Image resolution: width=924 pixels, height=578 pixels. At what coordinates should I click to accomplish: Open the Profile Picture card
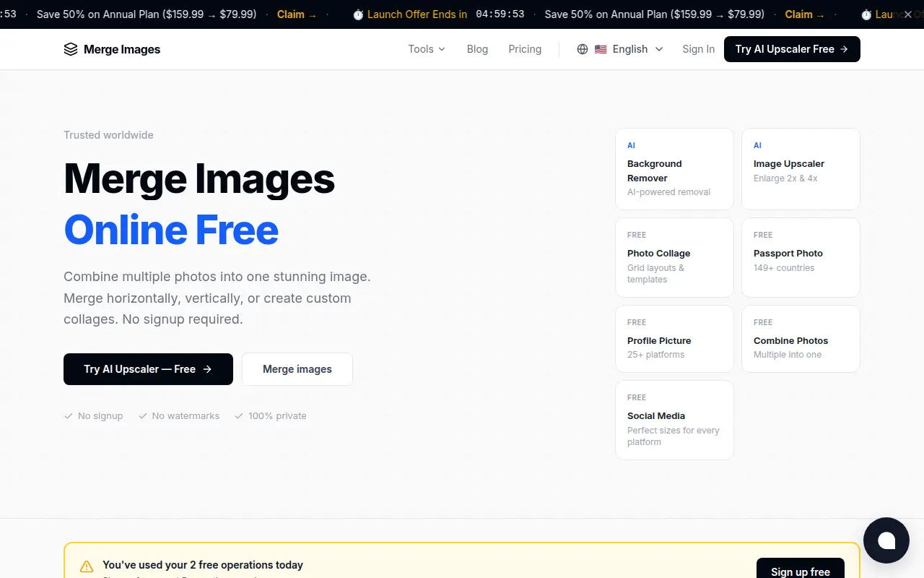[674, 339]
